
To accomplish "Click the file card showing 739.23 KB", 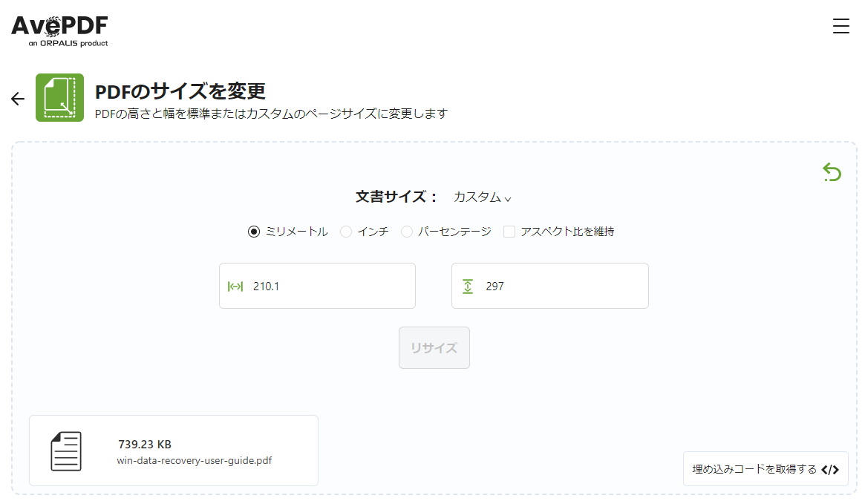I will coord(173,450).
